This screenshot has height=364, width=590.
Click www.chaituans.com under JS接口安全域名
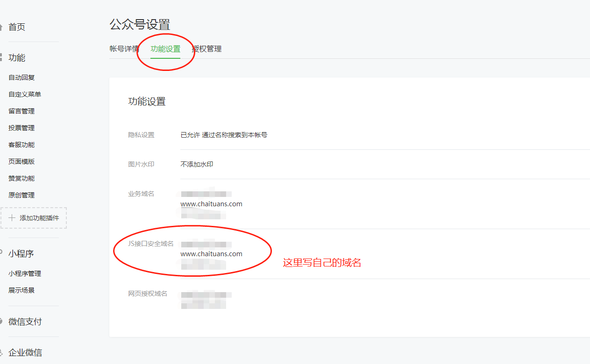(x=211, y=254)
